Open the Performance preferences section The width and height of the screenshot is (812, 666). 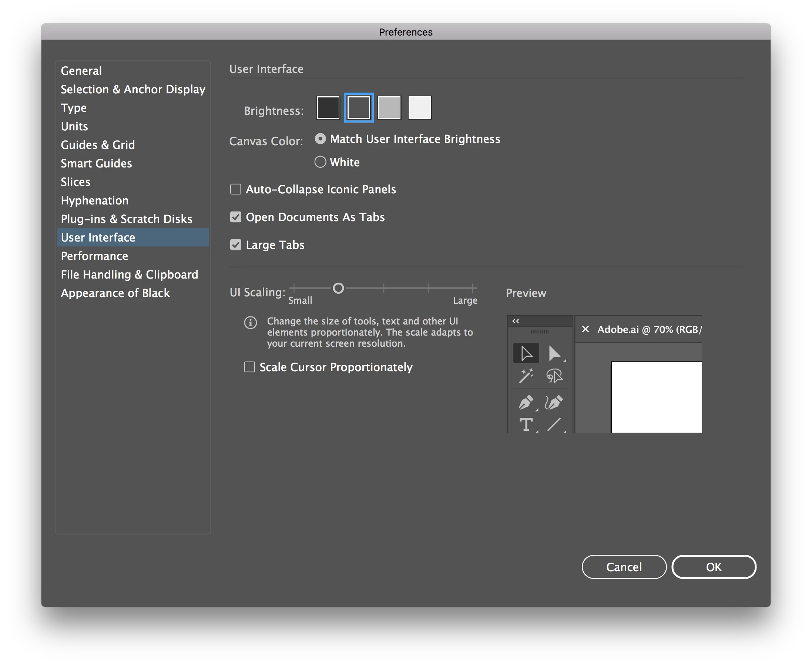94,256
